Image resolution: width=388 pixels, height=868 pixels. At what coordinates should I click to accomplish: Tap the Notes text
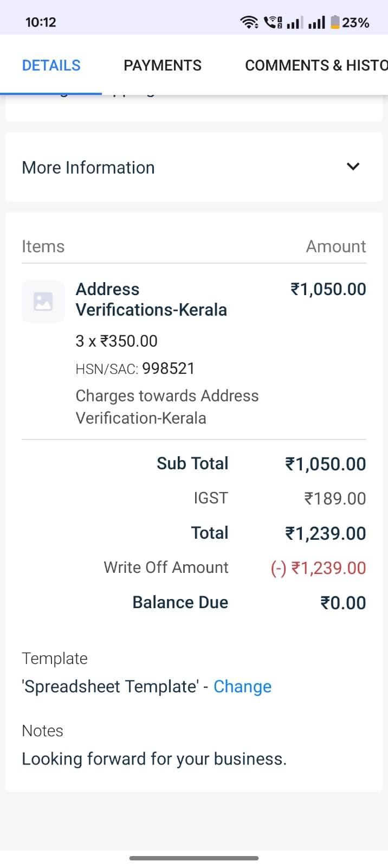click(154, 758)
